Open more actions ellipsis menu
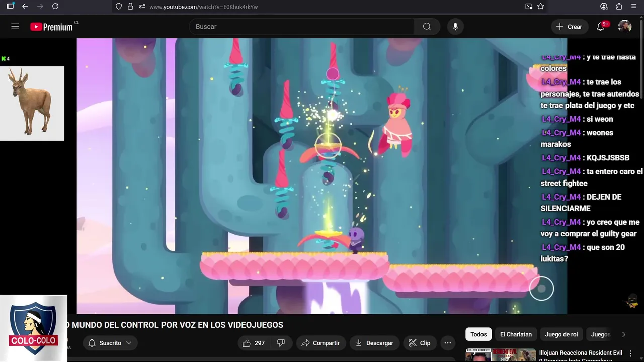Image resolution: width=644 pixels, height=362 pixels. click(448, 343)
